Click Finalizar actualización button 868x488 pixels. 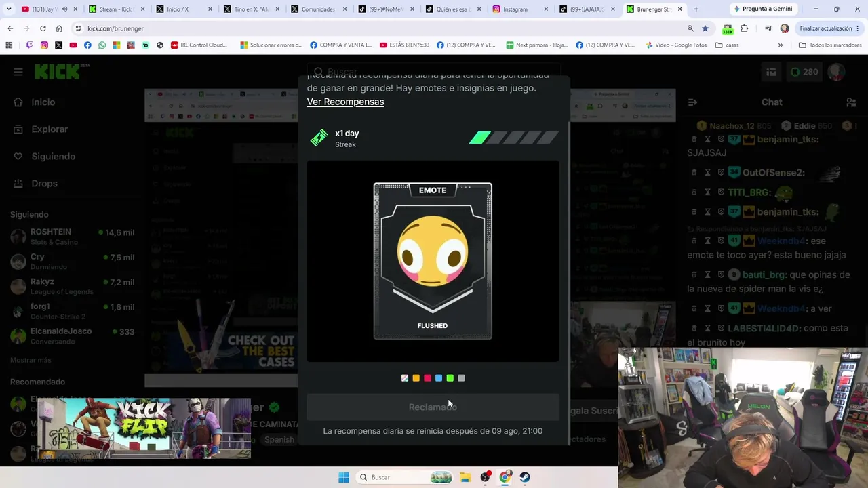pyautogui.click(x=825, y=28)
